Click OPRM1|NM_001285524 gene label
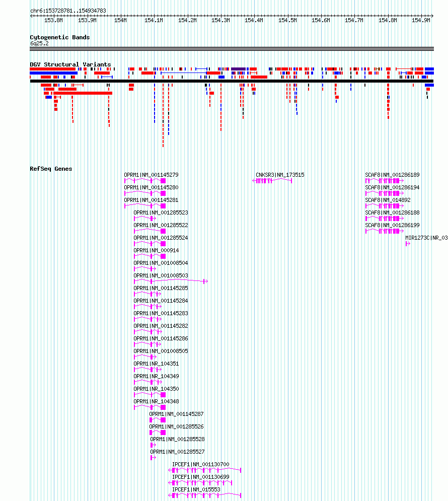 click(161, 238)
